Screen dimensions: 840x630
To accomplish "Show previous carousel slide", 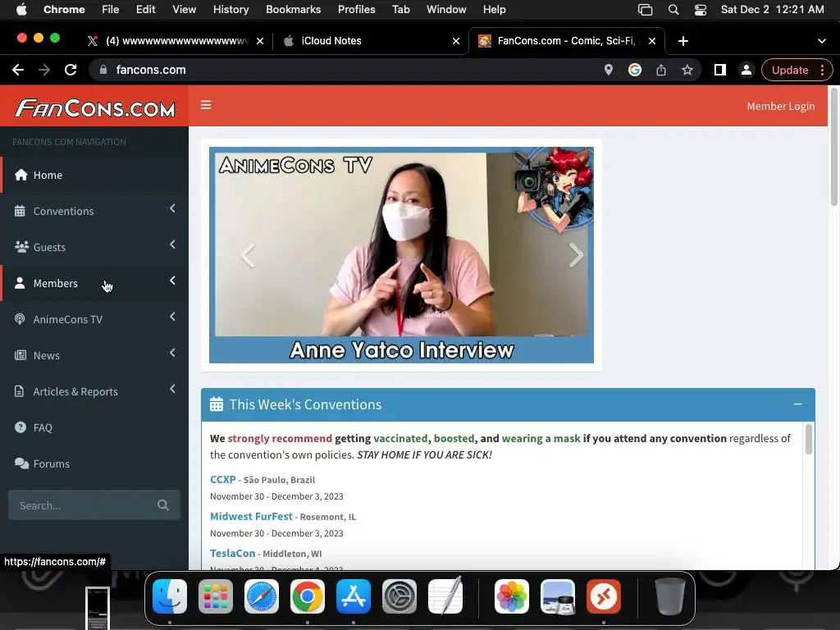I will coord(248,255).
